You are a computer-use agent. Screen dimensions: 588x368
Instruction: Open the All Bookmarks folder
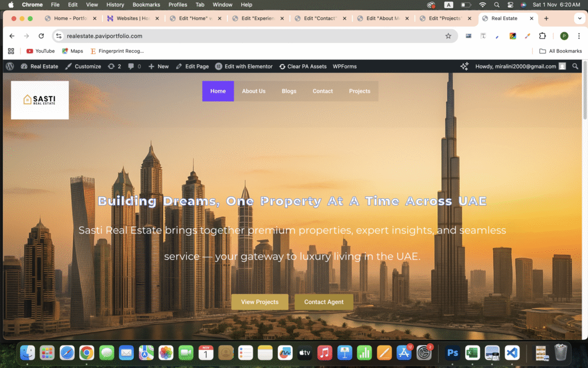[560, 51]
